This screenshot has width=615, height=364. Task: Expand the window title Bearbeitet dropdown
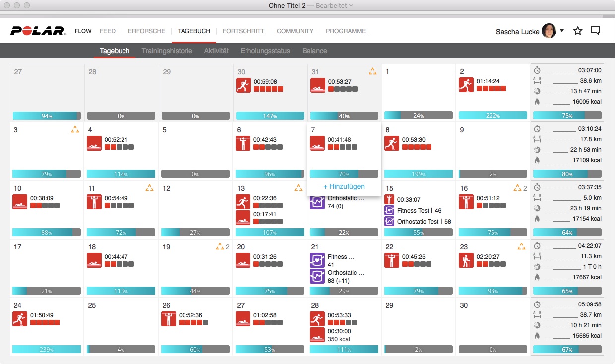click(x=351, y=5)
